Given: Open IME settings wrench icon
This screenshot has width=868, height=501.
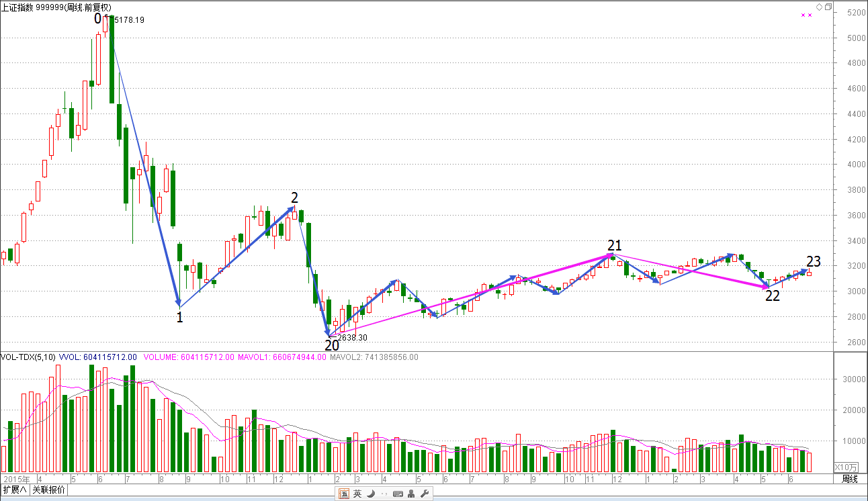Looking at the screenshot, I should 424,494.
